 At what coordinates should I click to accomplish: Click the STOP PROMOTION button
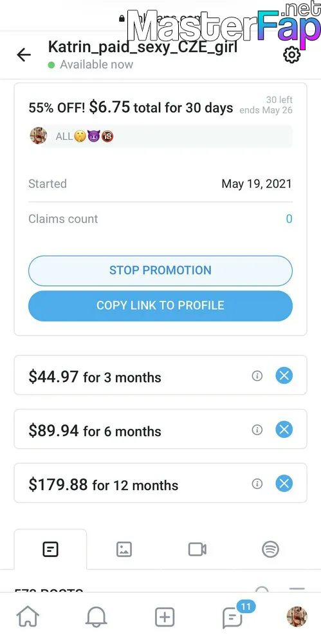[x=161, y=270]
